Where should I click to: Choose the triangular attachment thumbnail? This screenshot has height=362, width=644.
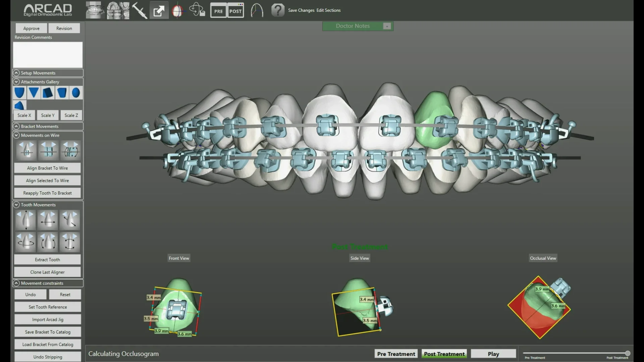(34, 93)
